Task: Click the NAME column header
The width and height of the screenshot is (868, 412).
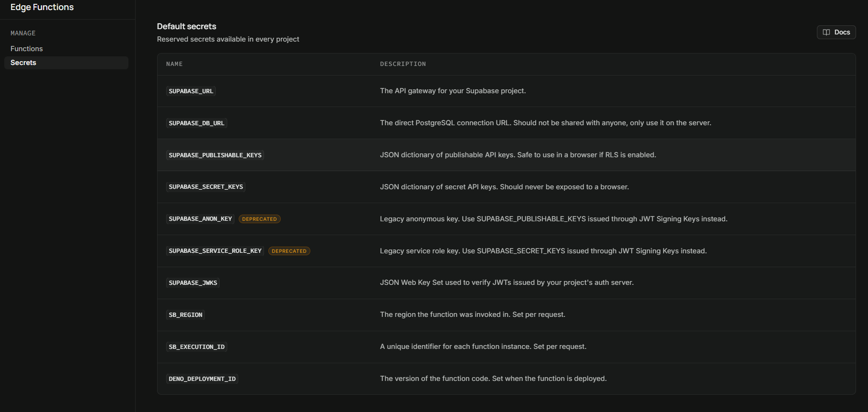Action: [174, 64]
